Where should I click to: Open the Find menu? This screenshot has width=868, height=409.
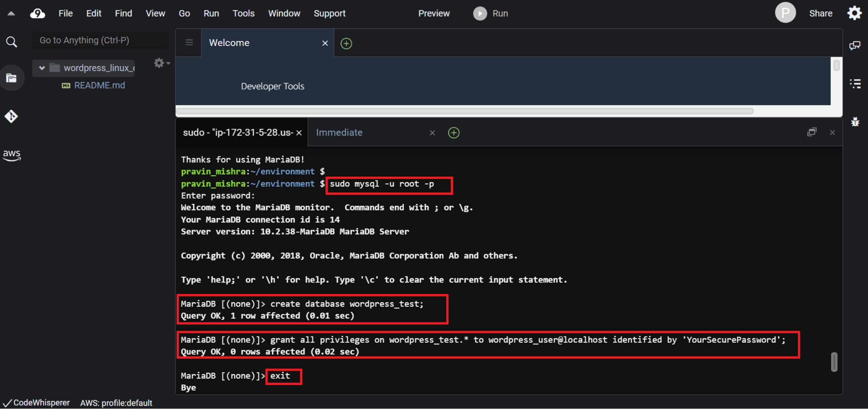(x=123, y=13)
